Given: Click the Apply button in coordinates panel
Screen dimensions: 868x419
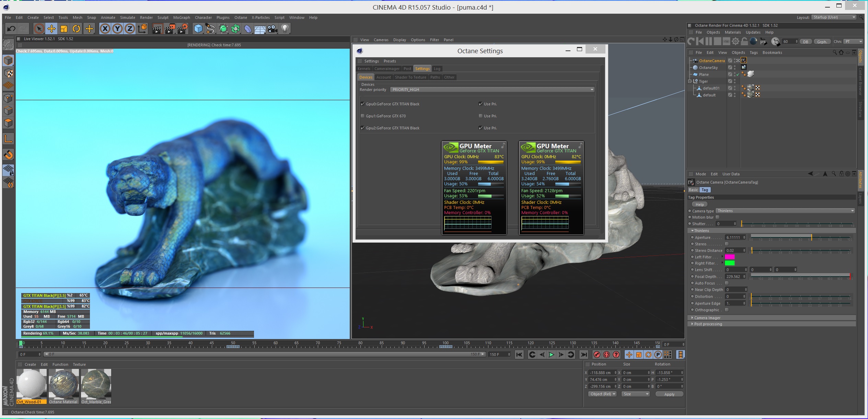Looking at the screenshot, I should [669, 394].
